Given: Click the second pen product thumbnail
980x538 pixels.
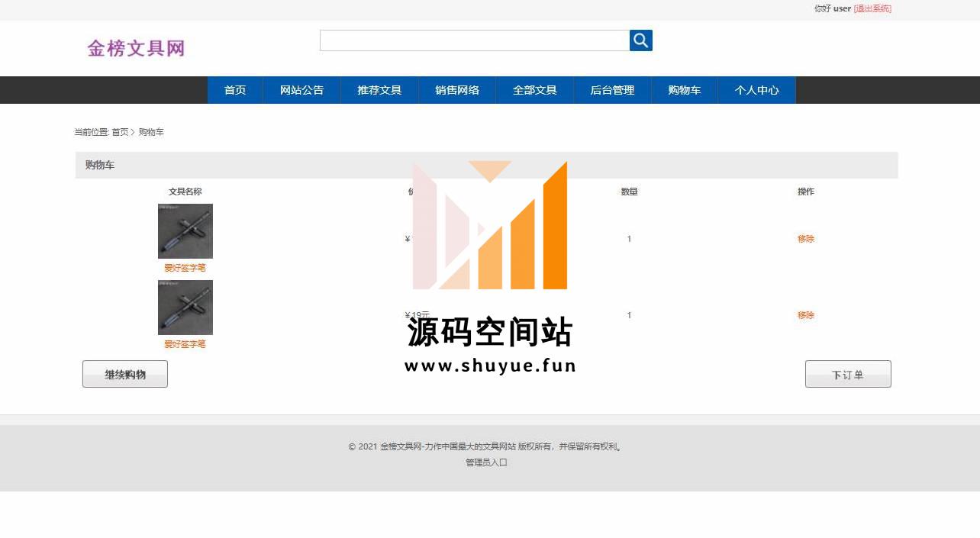Looking at the screenshot, I should [185, 308].
